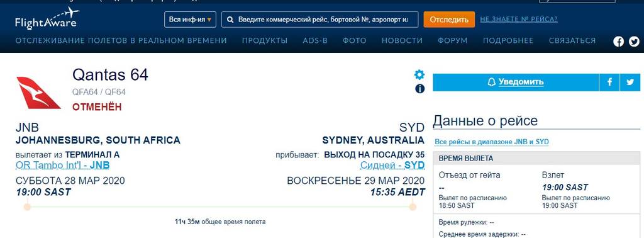
Task: Click arrival point on flight progress line
Action: 413,207
